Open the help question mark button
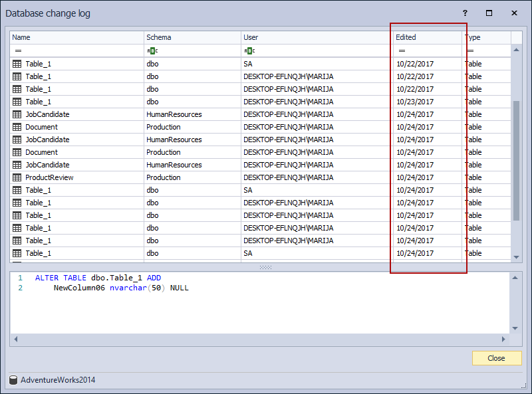 pos(465,13)
